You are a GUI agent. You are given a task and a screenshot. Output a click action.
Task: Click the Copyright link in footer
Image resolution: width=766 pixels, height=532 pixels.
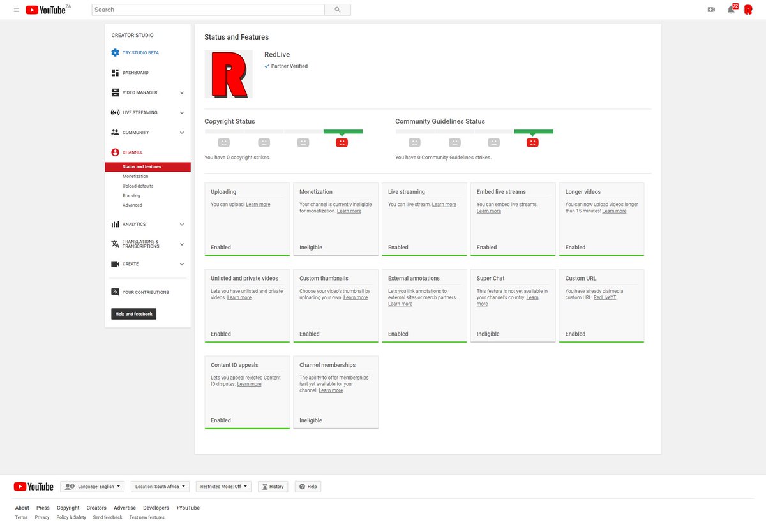pyautogui.click(x=68, y=508)
